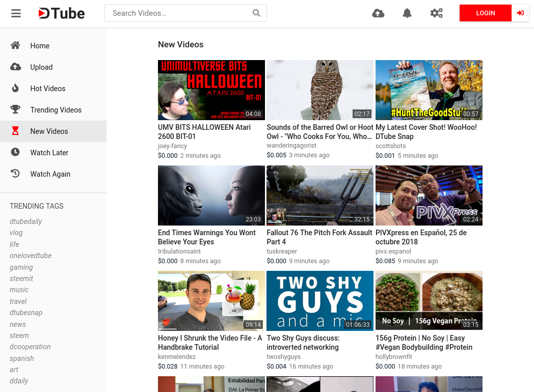
Task: Click the Trending Videos trophy icon
Action: (15, 109)
